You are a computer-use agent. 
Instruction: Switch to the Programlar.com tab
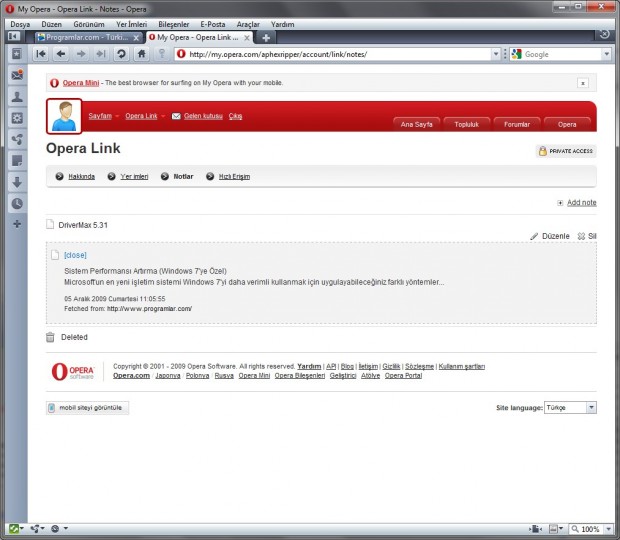click(x=88, y=38)
